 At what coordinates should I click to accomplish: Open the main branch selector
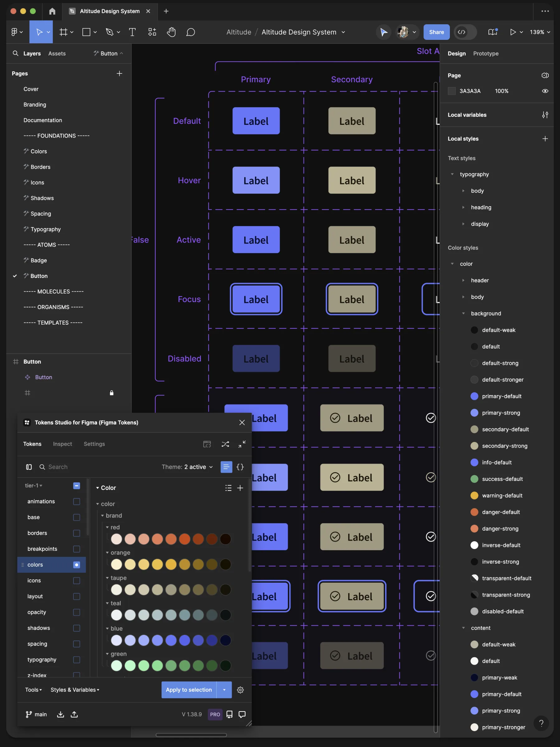tap(36, 714)
